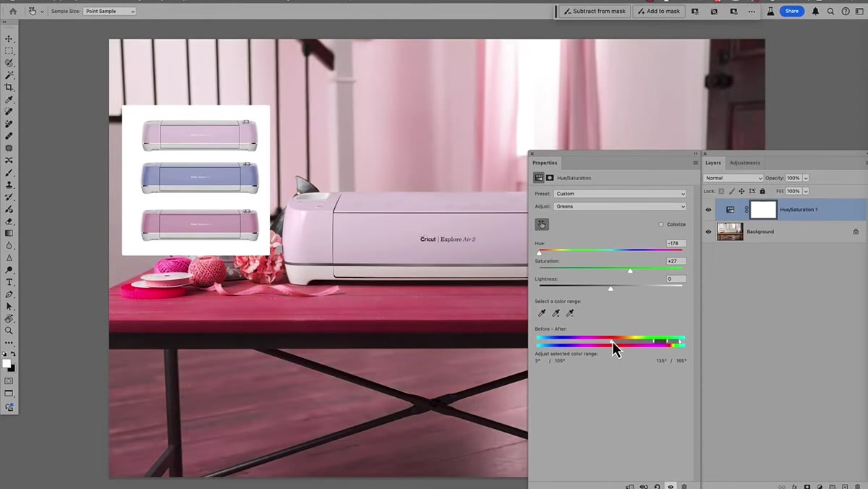The height and width of the screenshot is (489, 868).
Task: Switch to the Adjustments tab
Action: (x=744, y=163)
